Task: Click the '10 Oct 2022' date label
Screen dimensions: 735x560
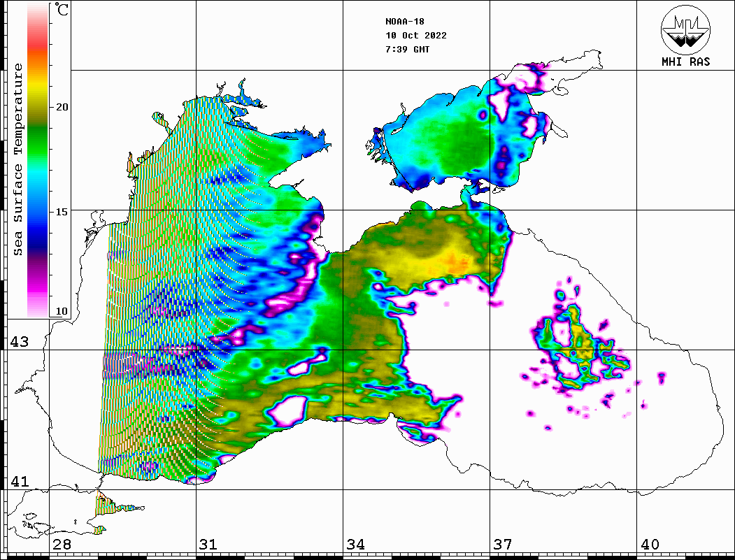Action: (416, 36)
